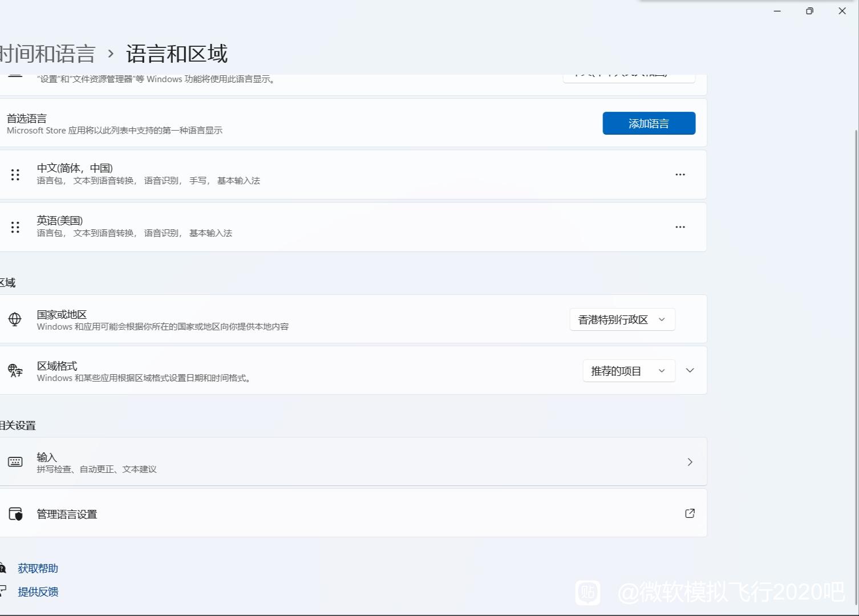Grab the drag handle for 中文(简体，中国)
Image resolution: width=859 pixels, height=616 pixels.
(x=15, y=175)
